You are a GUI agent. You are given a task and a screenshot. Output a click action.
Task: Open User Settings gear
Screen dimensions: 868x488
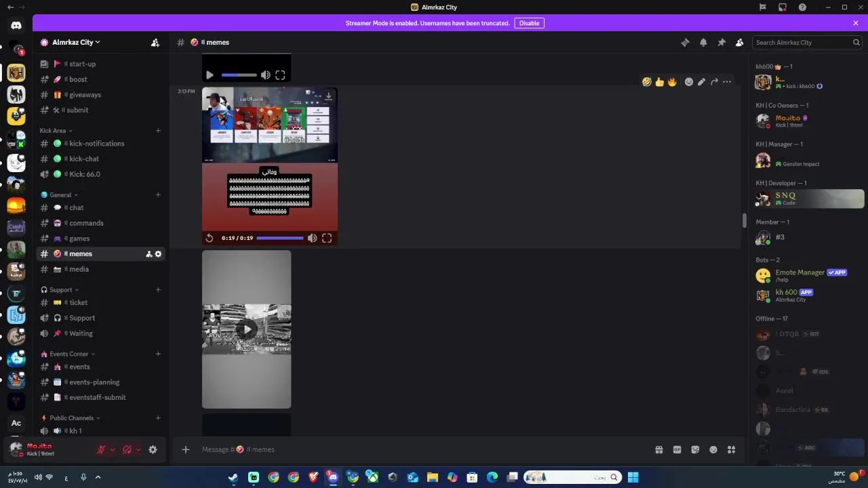pyautogui.click(x=153, y=449)
